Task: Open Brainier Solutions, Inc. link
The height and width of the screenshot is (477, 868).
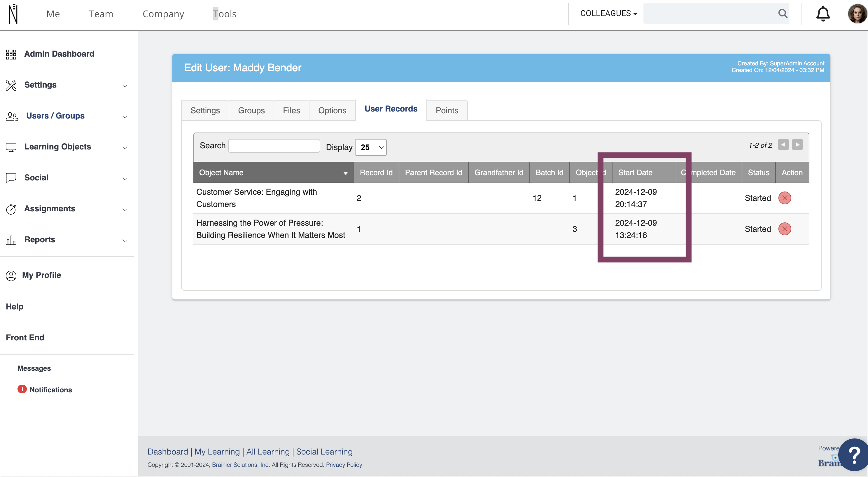Action: (x=241, y=465)
